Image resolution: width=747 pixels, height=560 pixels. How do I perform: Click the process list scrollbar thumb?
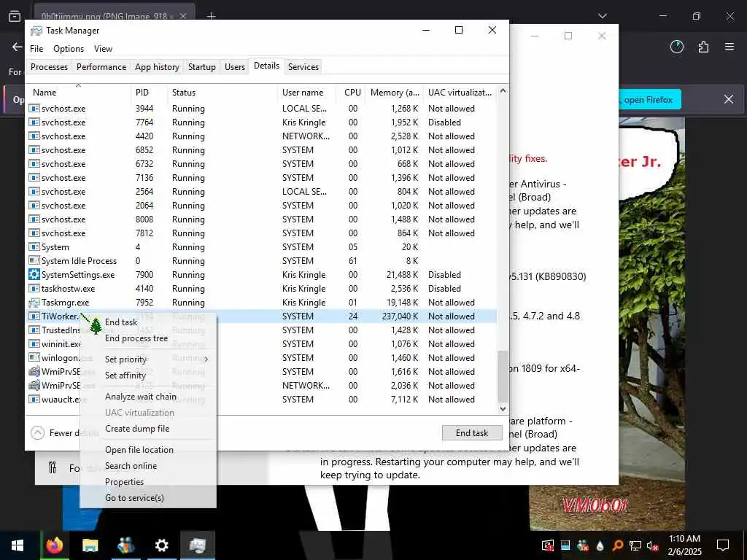(x=503, y=376)
